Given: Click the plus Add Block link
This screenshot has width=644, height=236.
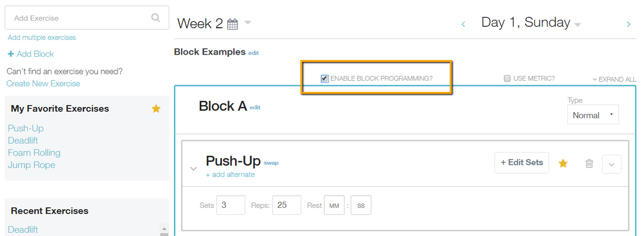Looking at the screenshot, I should [31, 54].
